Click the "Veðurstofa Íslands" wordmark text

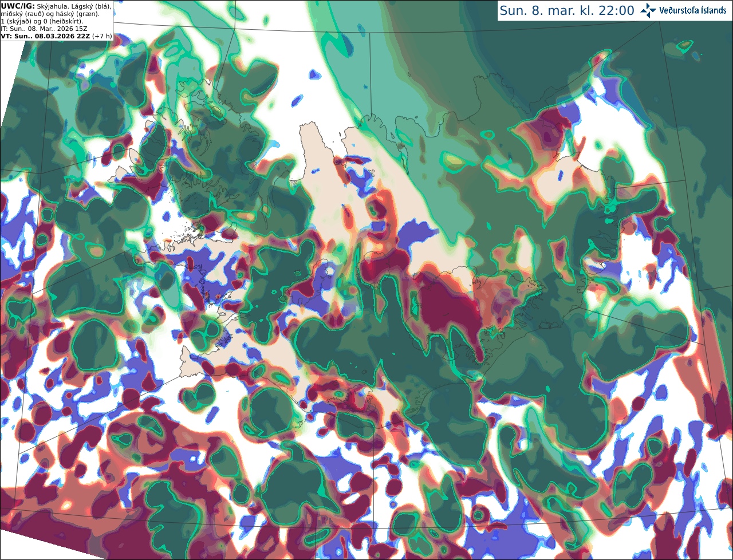693,10
